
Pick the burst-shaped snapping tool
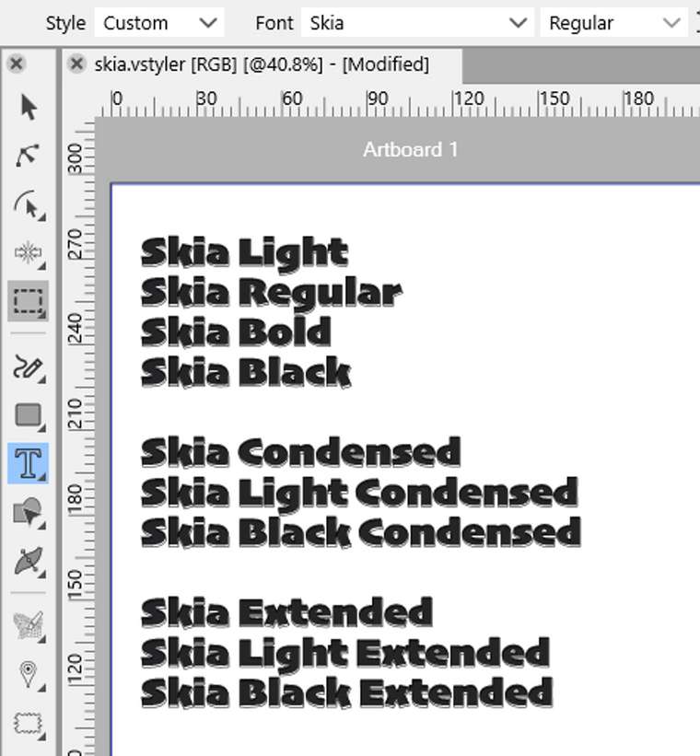coord(29,253)
